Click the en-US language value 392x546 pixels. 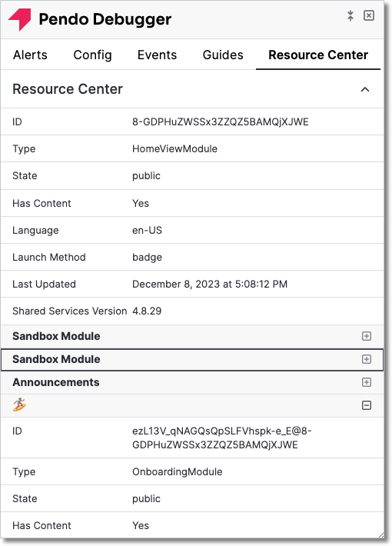click(147, 230)
